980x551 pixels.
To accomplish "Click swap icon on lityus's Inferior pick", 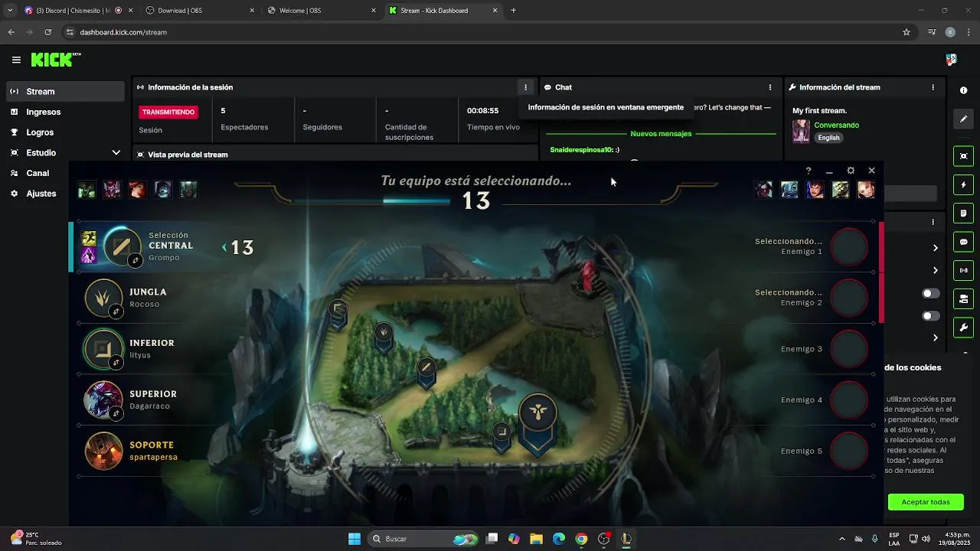I will 116,363.
